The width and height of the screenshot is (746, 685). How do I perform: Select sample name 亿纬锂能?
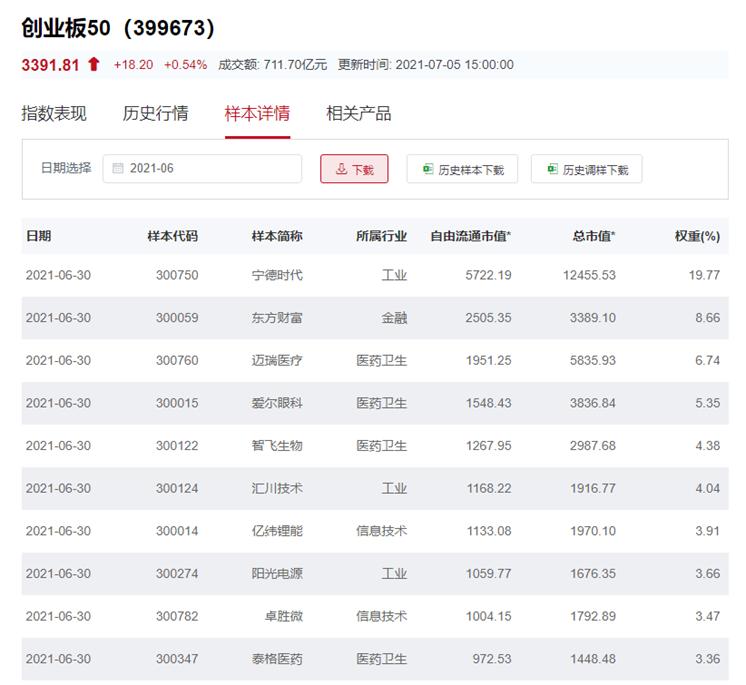277,531
